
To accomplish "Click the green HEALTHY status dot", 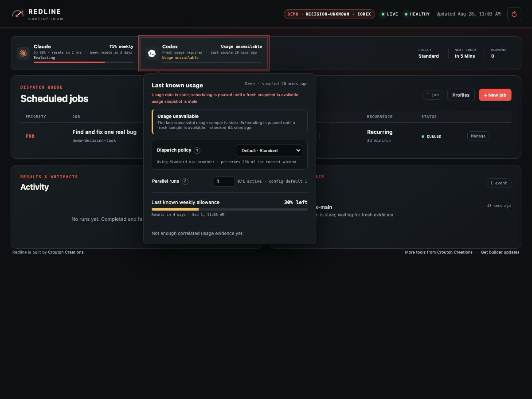I will click(x=406, y=14).
